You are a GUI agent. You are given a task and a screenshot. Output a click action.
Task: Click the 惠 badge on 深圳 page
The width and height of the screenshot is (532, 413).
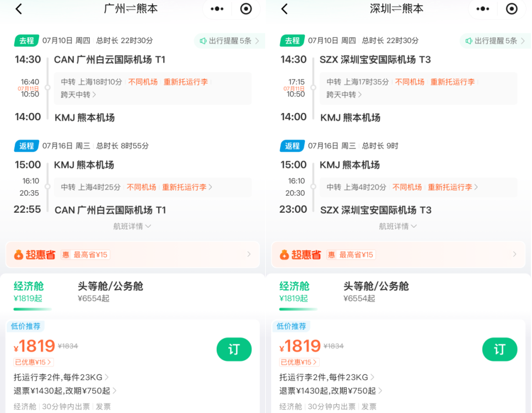pyautogui.click(x=331, y=255)
